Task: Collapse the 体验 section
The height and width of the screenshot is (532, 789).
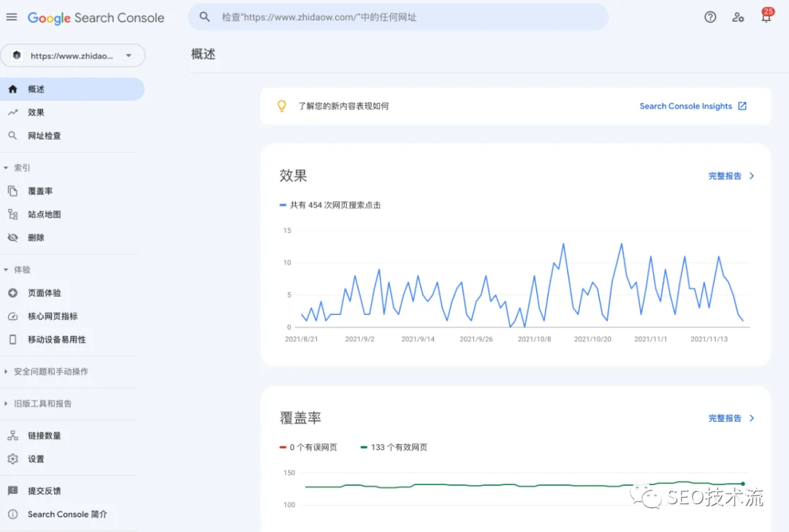Action: pyautogui.click(x=6, y=270)
